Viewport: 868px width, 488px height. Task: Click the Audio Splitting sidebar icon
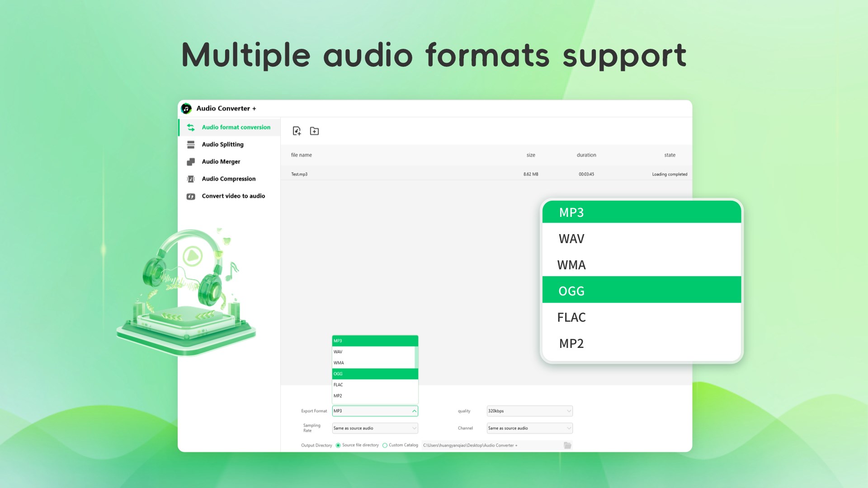pos(191,145)
